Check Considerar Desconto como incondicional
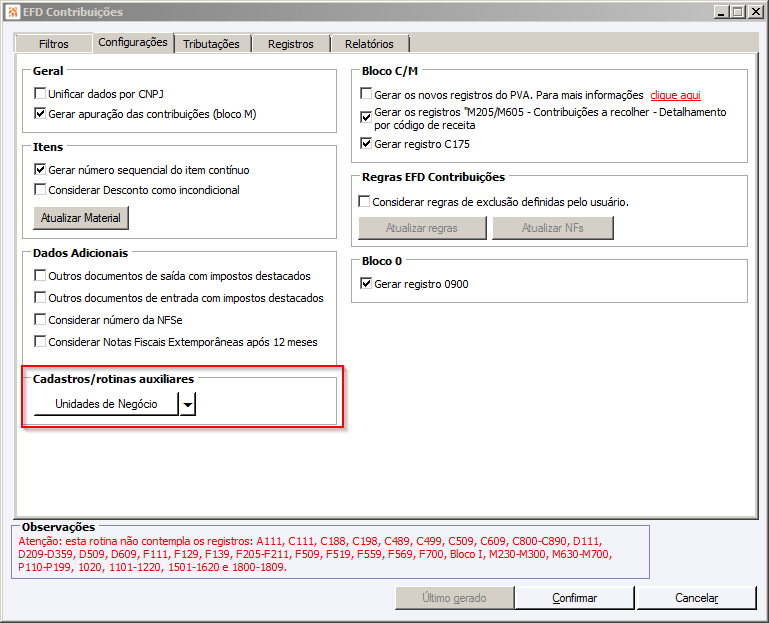 40,189
